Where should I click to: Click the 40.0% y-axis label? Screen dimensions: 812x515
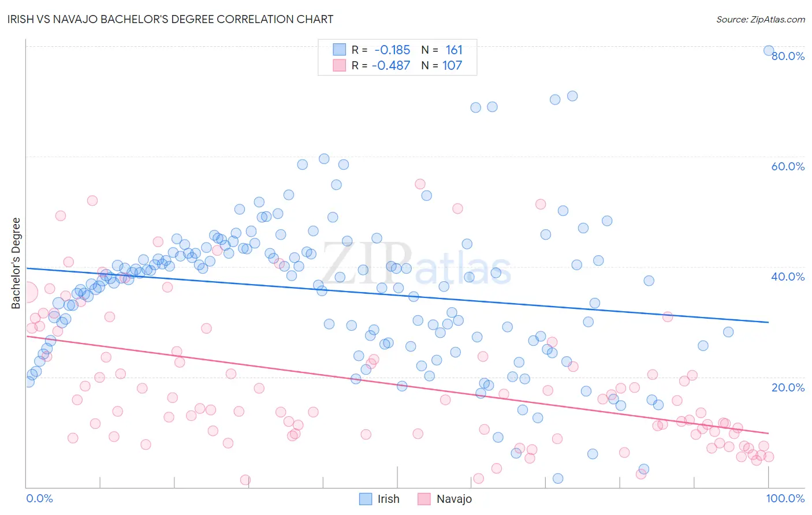(788, 277)
